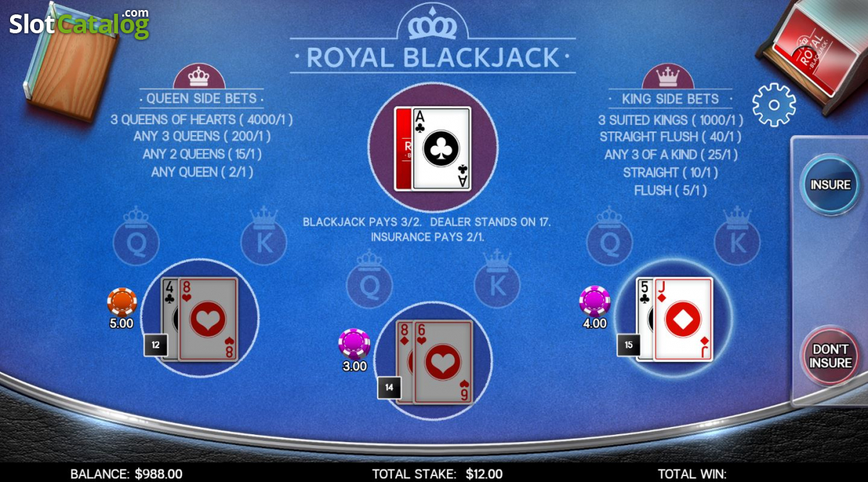Click the purple 3.00 chip
868x482 pixels.
pos(354,344)
